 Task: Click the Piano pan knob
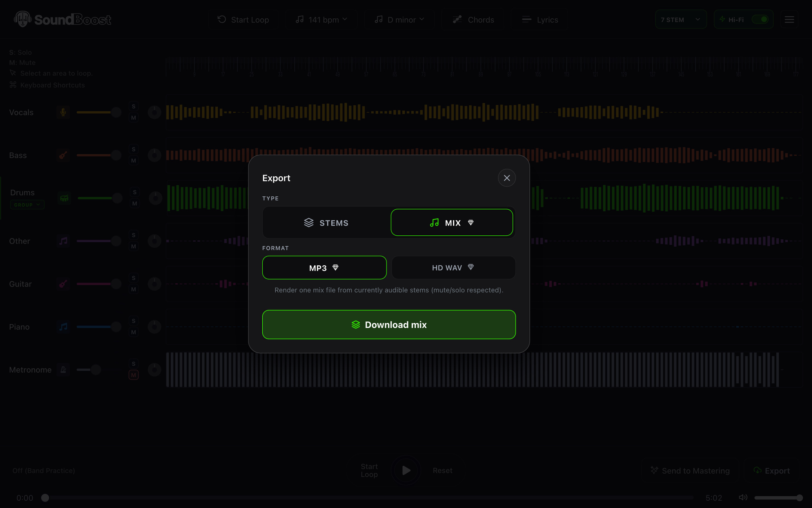154,327
